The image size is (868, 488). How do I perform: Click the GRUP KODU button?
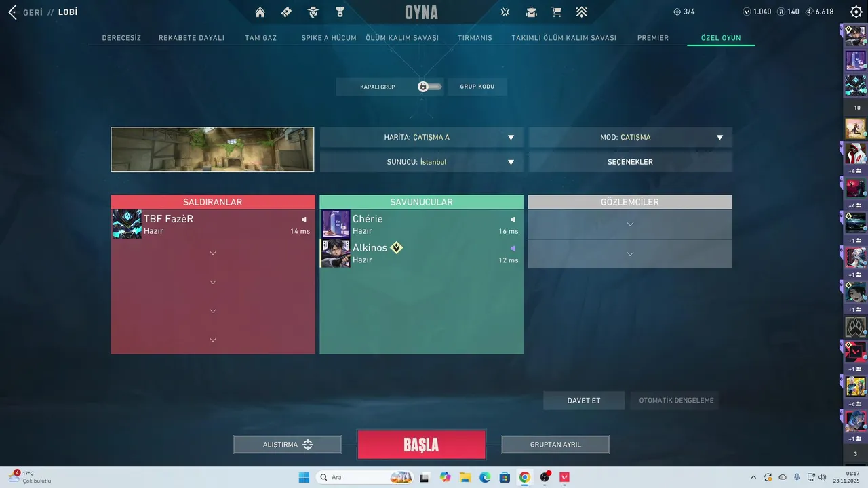[477, 87]
